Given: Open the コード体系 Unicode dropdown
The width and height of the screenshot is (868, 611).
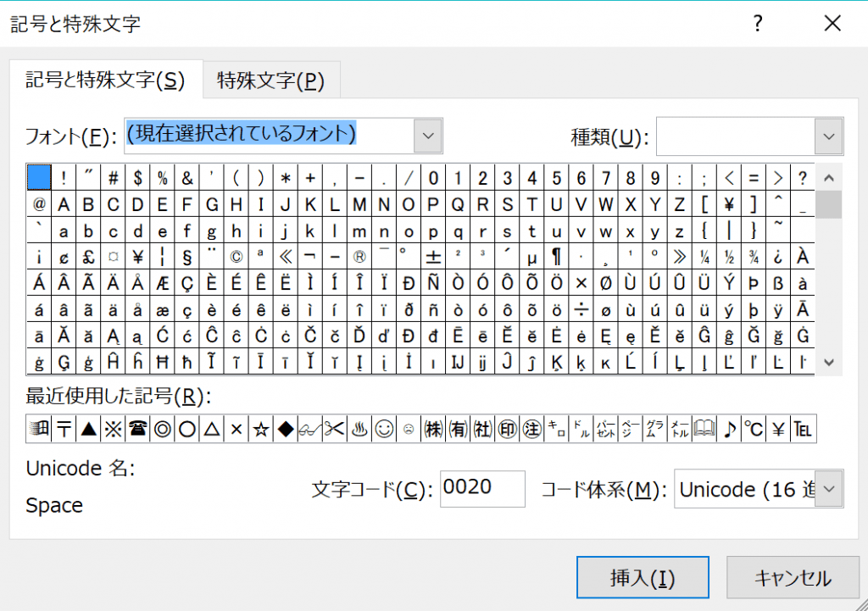Looking at the screenshot, I should click(829, 489).
